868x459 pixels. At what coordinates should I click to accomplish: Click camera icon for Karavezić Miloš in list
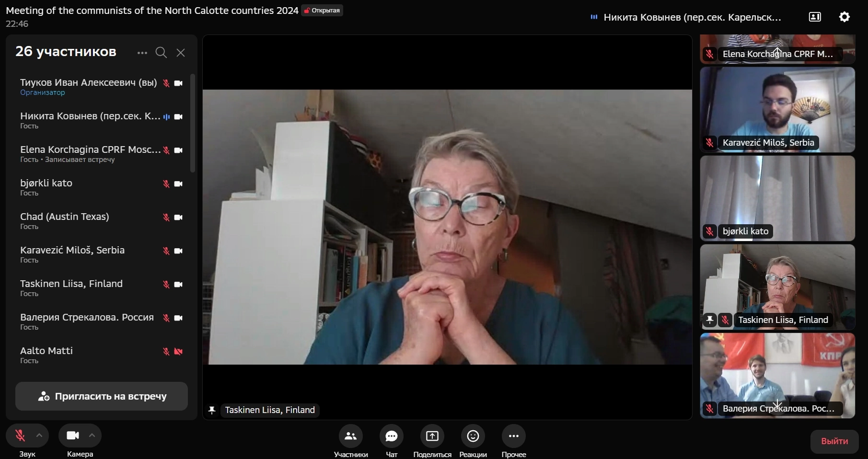(x=178, y=251)
